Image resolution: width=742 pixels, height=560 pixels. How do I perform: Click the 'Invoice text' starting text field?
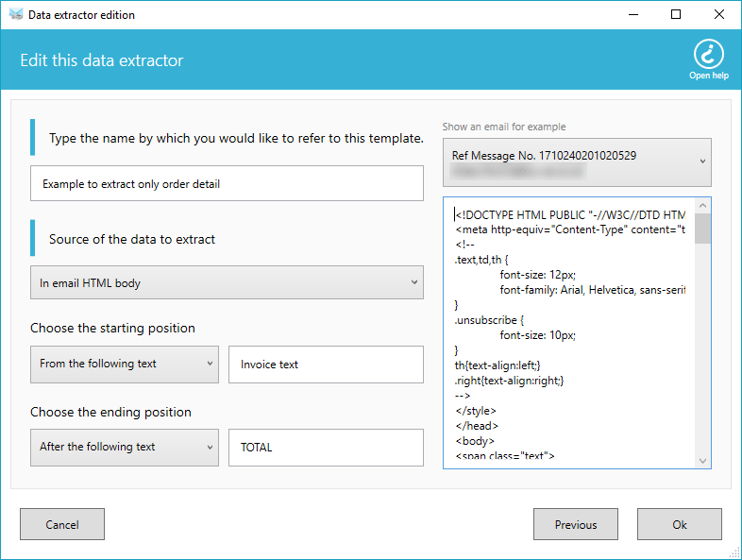pos(326,364)
